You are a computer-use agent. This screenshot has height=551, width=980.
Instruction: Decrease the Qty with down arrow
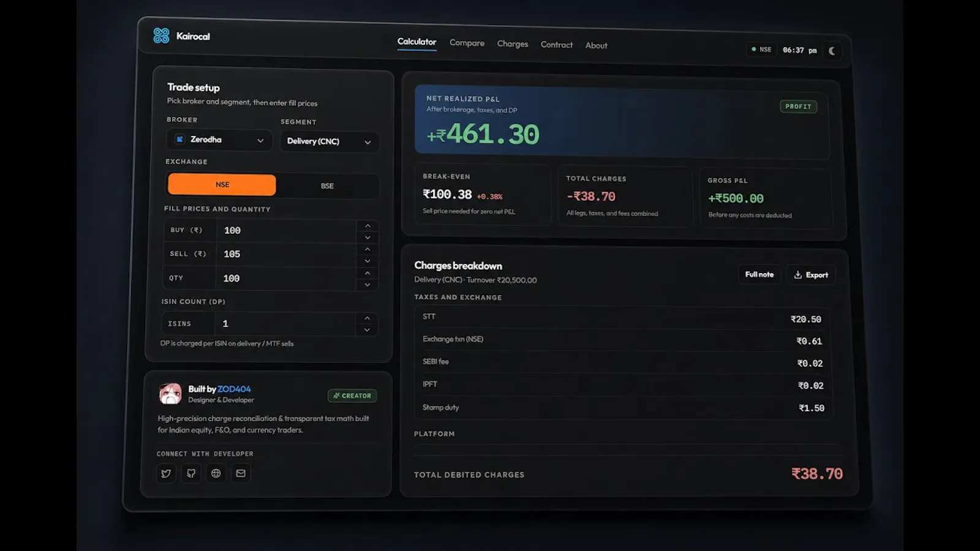[367, 285]
